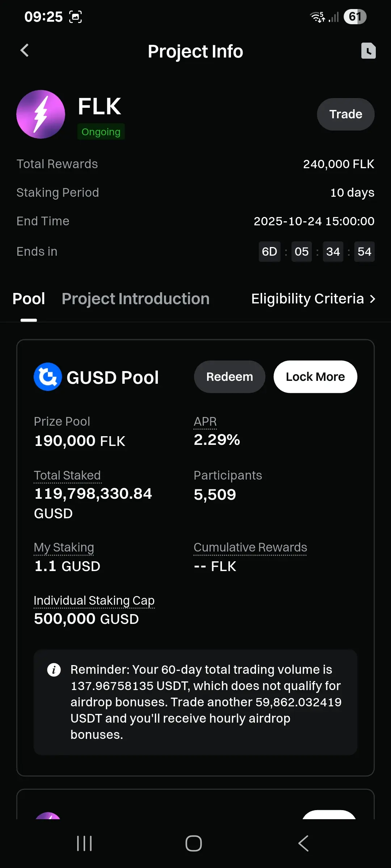Tap the My Staking label
The height and width of the screenshot is (868, 391).
point(64,548)
